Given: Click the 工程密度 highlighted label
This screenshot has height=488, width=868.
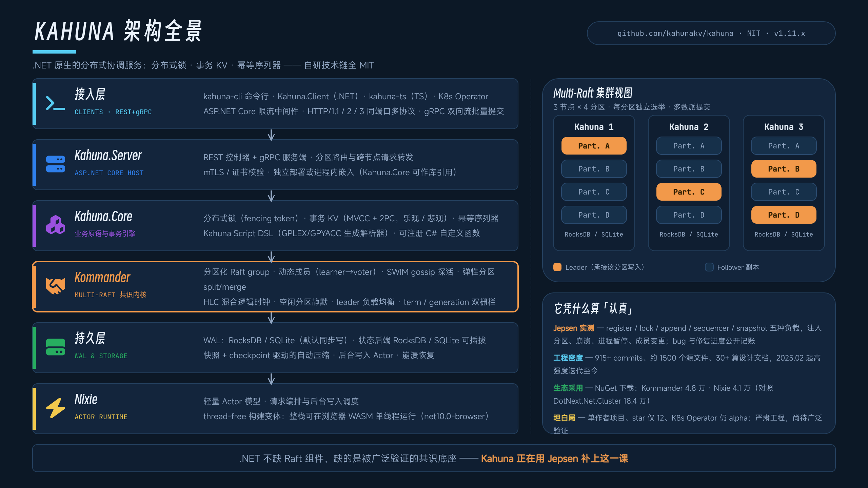Looking at the screenshot, I should [568, 358].
